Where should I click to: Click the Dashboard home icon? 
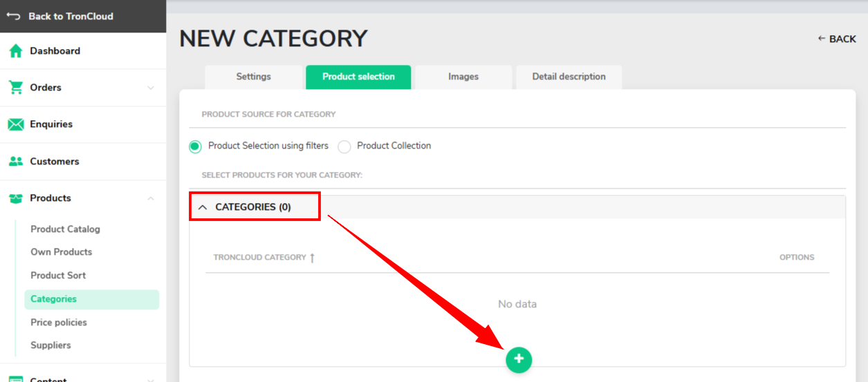[15, 51]
